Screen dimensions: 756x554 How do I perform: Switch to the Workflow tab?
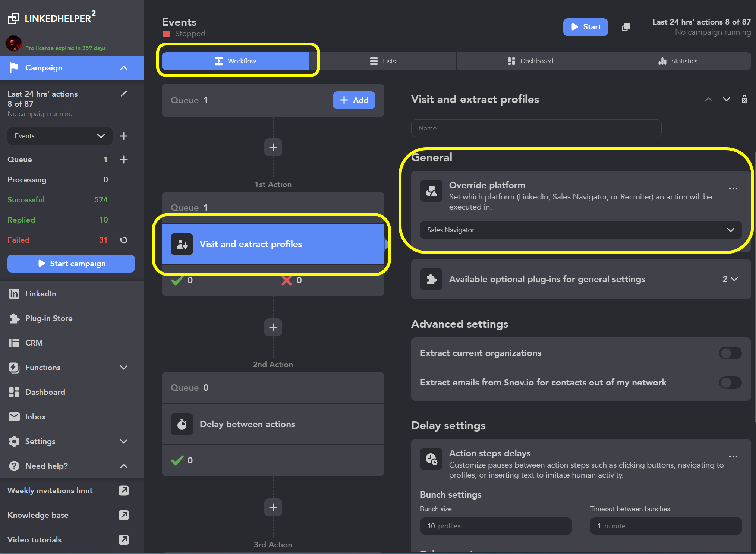[x=235, y=61]
